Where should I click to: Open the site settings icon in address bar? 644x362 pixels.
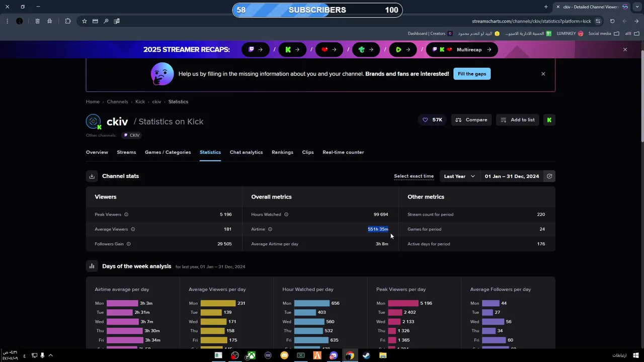pos(598,21)
